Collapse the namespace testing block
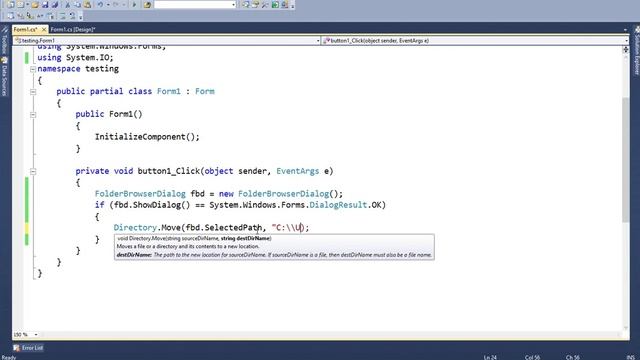 (33, 69)
